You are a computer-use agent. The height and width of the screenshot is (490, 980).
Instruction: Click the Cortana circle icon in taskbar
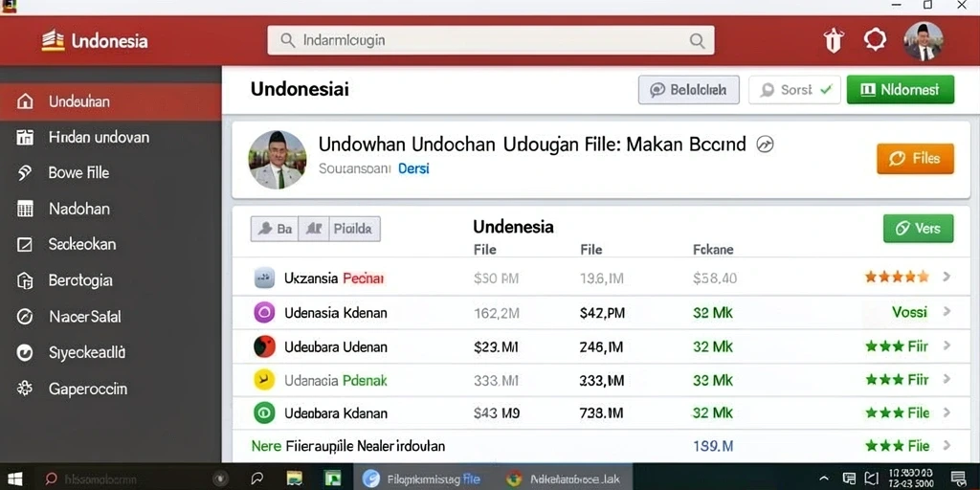pos(220,479)
